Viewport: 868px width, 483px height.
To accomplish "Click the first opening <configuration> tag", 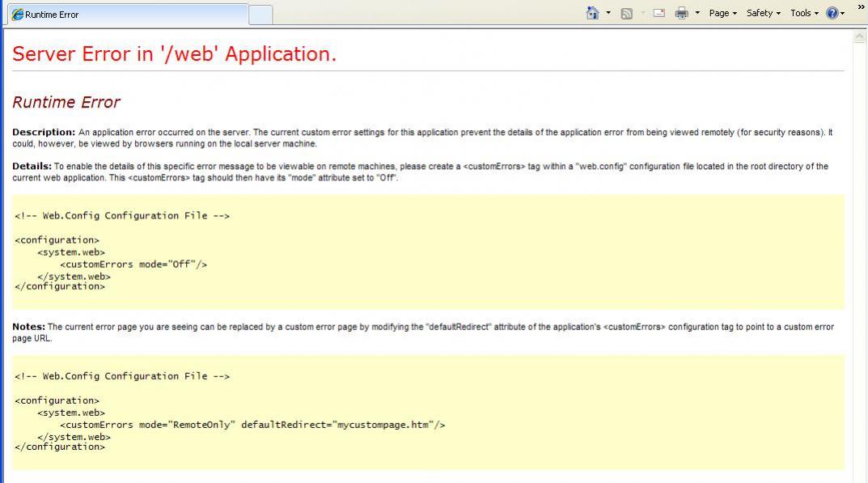I will point(57,239).
